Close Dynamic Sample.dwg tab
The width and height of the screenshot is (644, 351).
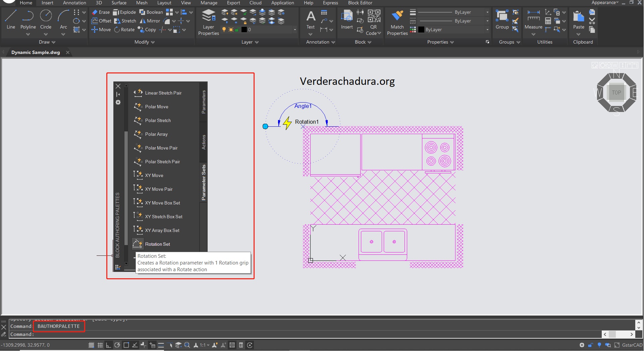[x=68, y=52]
